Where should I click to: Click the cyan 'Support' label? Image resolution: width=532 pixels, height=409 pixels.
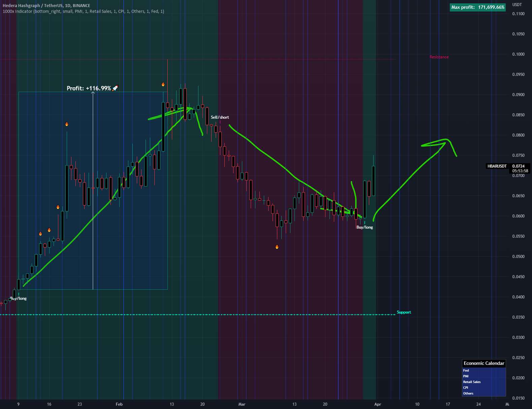pyautogui.click(x=404, y=312)
